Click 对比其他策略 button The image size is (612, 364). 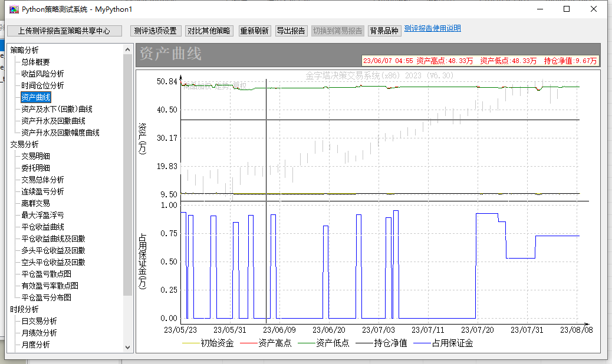coord(209,31)
